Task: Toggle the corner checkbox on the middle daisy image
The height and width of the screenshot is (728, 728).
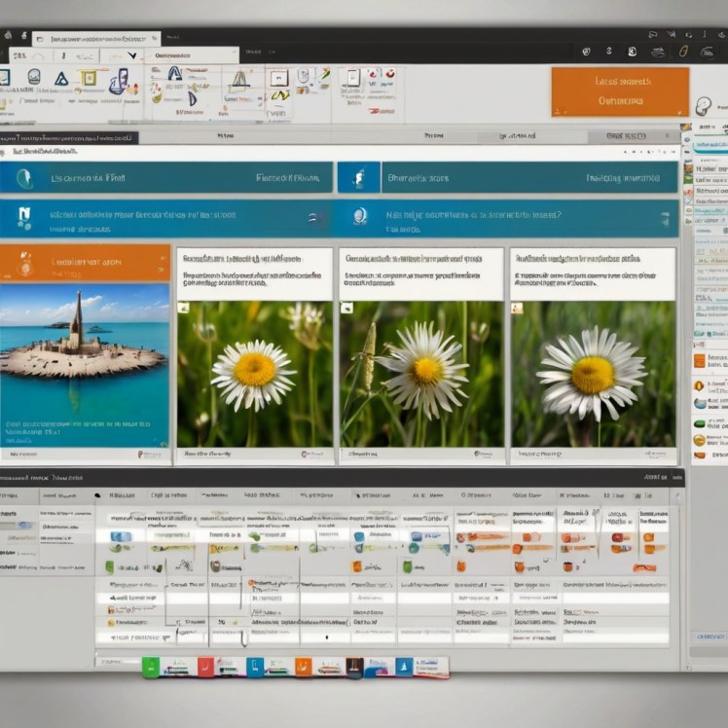Action: [x=346, y=309]
